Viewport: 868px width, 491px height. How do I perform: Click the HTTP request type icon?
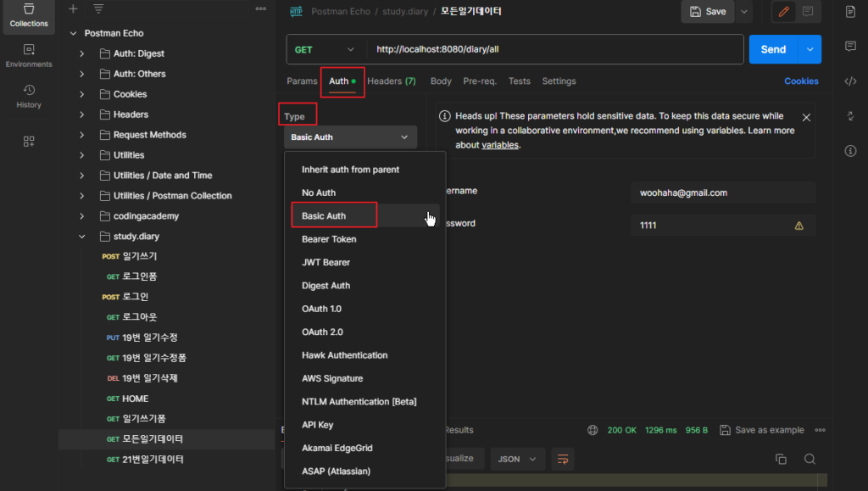point(296,11)
